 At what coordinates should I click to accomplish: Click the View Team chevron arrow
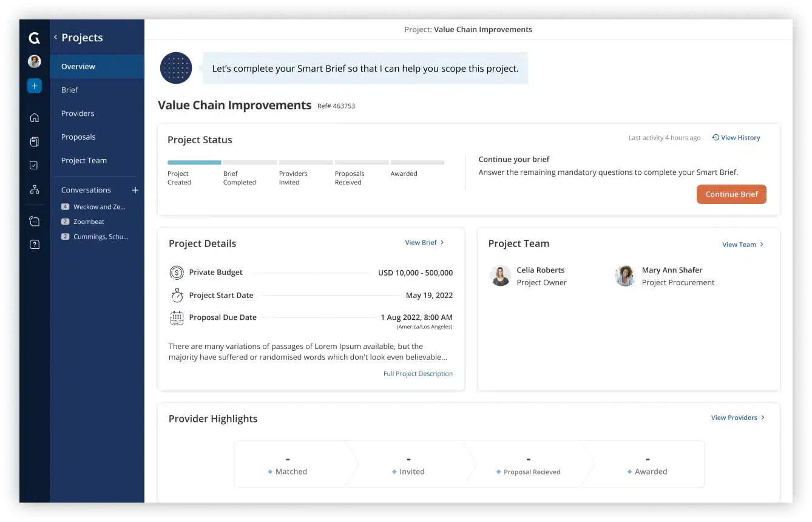coord(762,245)
